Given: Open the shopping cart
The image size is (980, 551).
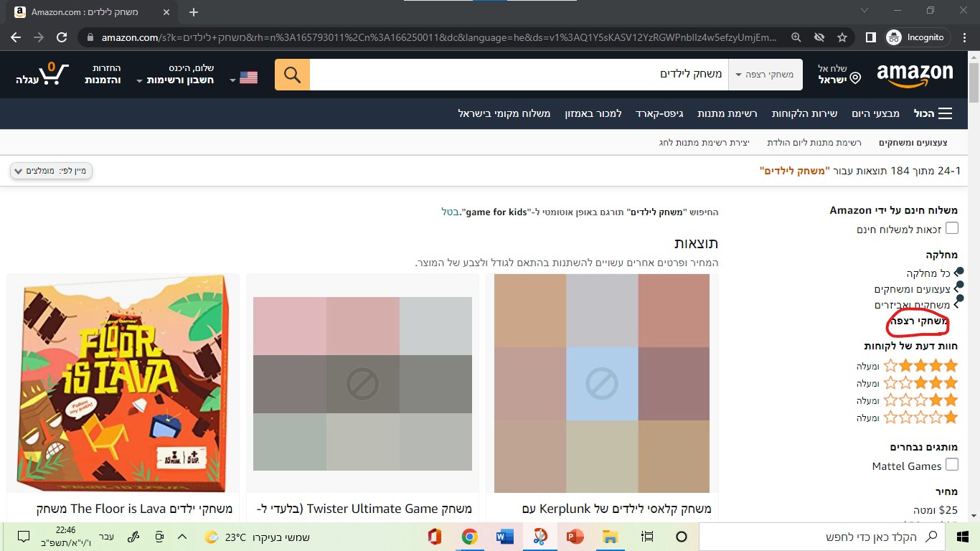Looking at the screenshot, I should 42,75.
